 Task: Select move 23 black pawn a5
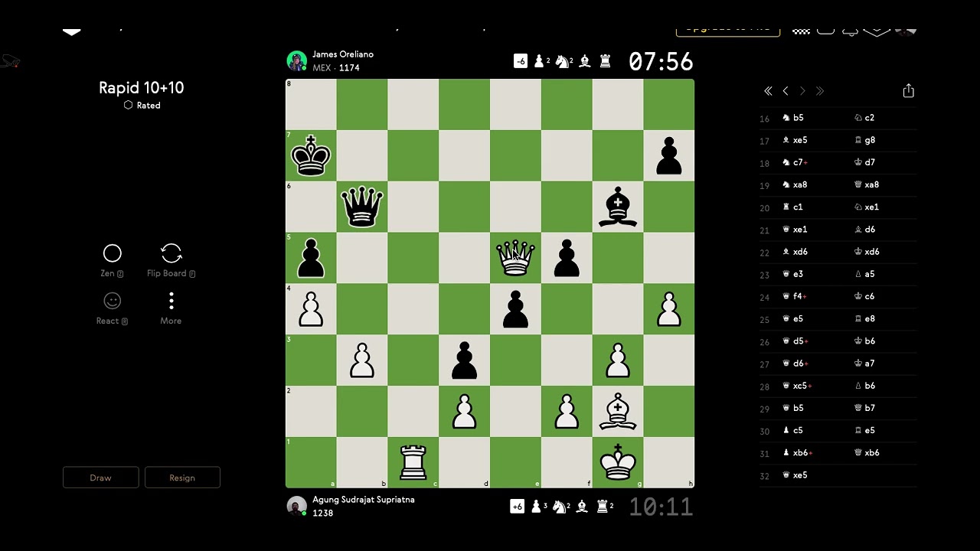864,274
